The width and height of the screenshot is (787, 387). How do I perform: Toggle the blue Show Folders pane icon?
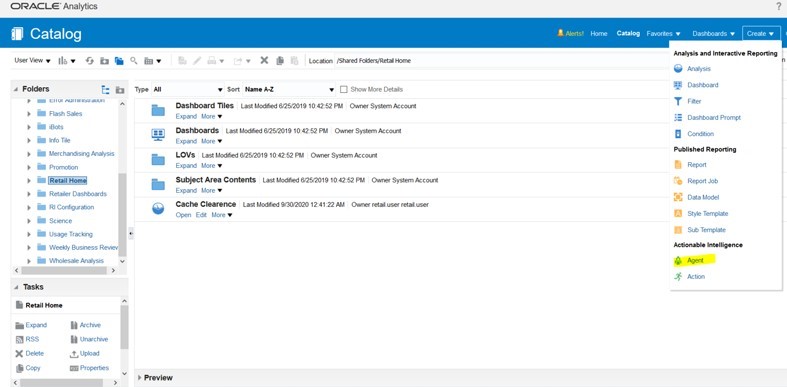119,61
